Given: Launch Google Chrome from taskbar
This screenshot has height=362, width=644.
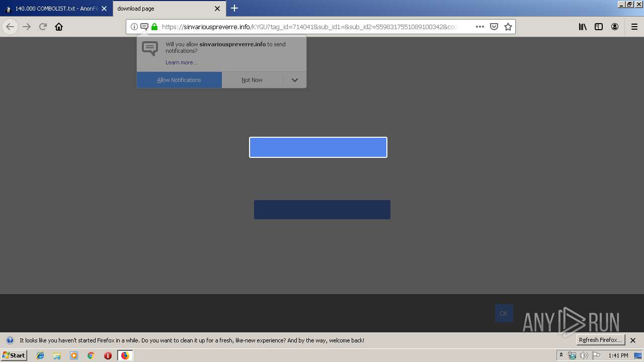Looking at the screenshot, I should (91, 355).
